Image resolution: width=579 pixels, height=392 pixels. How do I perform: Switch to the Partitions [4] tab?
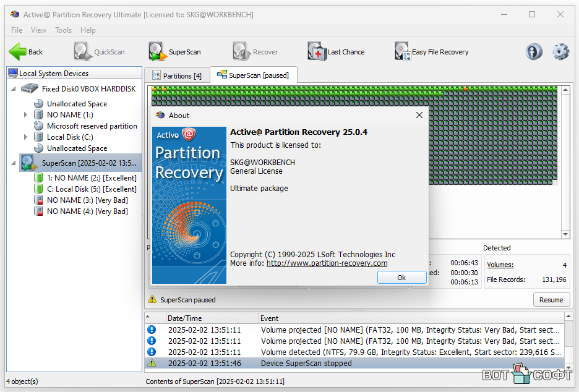point(177,75)
